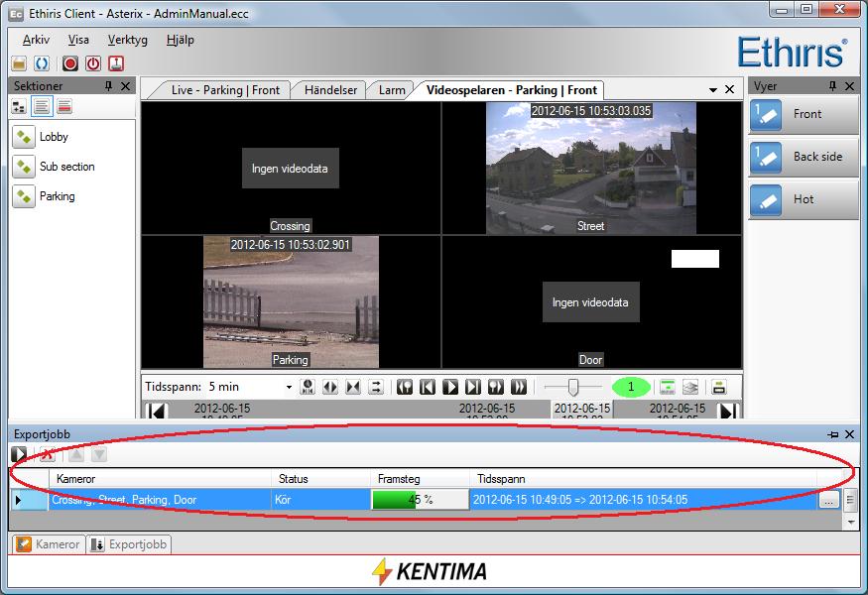Open the Tidsspann 5 min dropdown
The width and height of the screenshot is (868, 595).
289,387
